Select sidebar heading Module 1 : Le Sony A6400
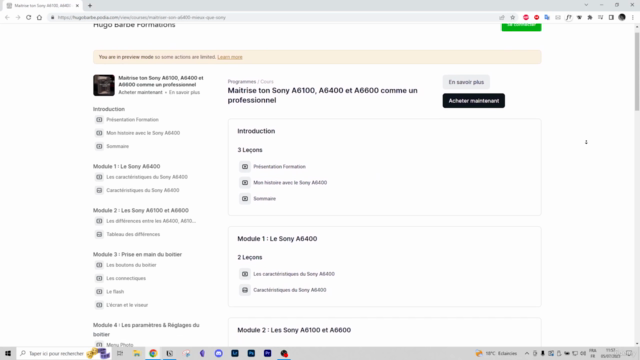 [x=127, y=167]
